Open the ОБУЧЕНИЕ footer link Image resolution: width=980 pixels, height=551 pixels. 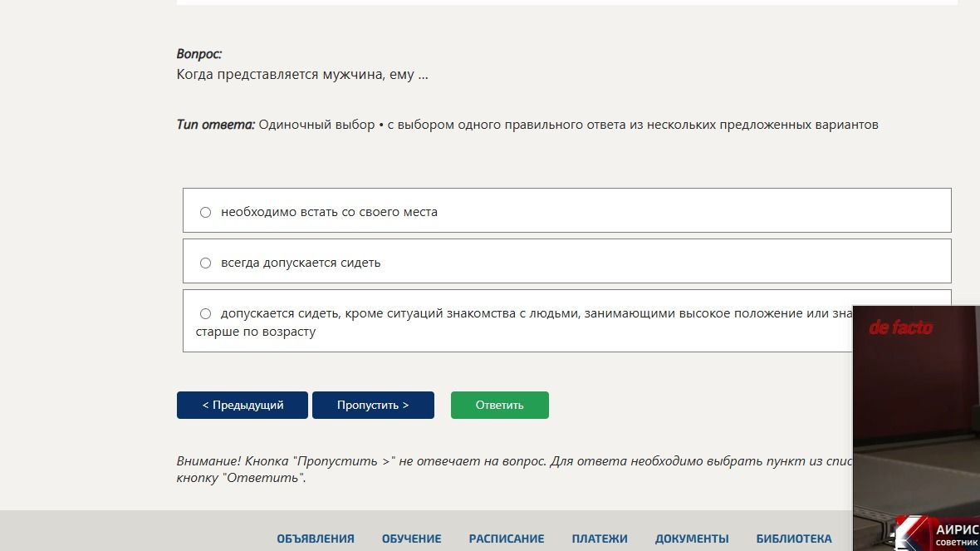(411, 539)
